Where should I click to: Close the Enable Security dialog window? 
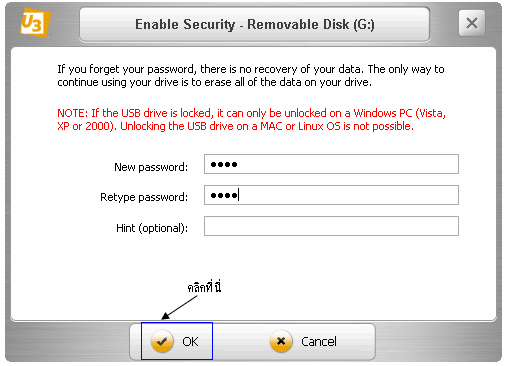472,23
